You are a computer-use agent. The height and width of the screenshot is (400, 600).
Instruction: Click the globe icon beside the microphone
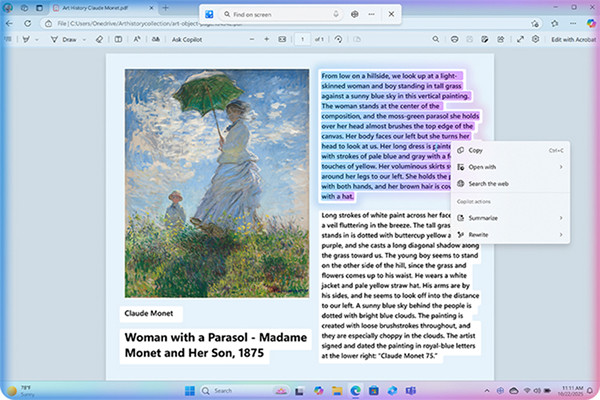tap(355, 14)
